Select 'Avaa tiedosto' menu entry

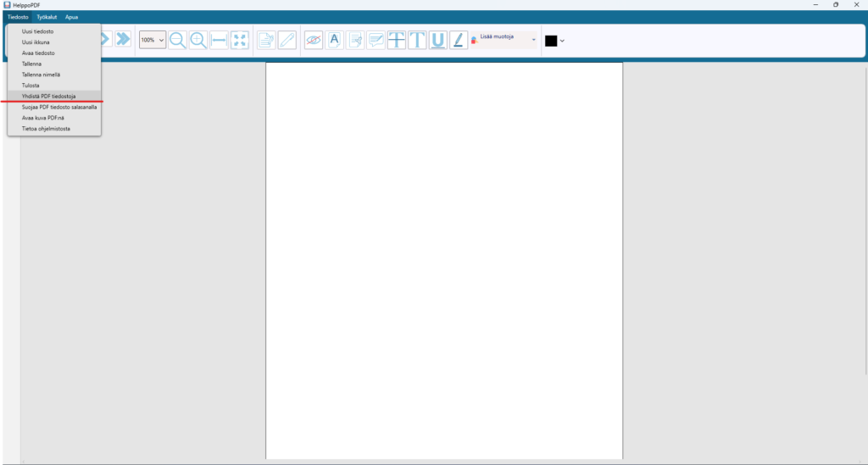pos(54,53)
